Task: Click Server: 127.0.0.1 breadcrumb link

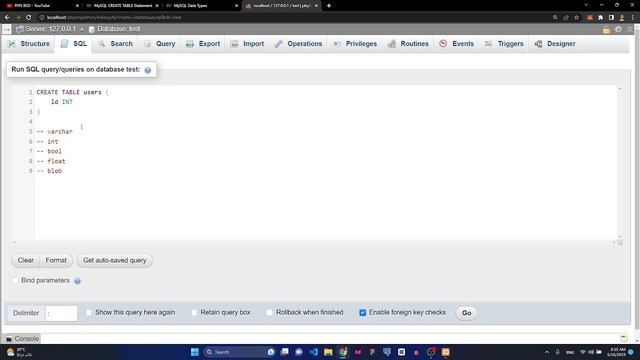Action: coord(50,29)
